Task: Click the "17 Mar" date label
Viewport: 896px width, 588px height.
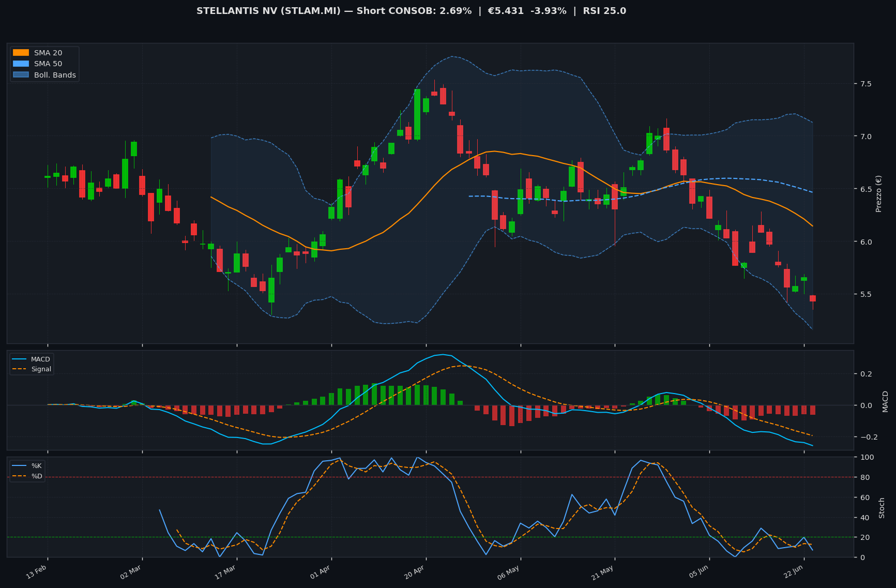Action: [x=225, y=571]
